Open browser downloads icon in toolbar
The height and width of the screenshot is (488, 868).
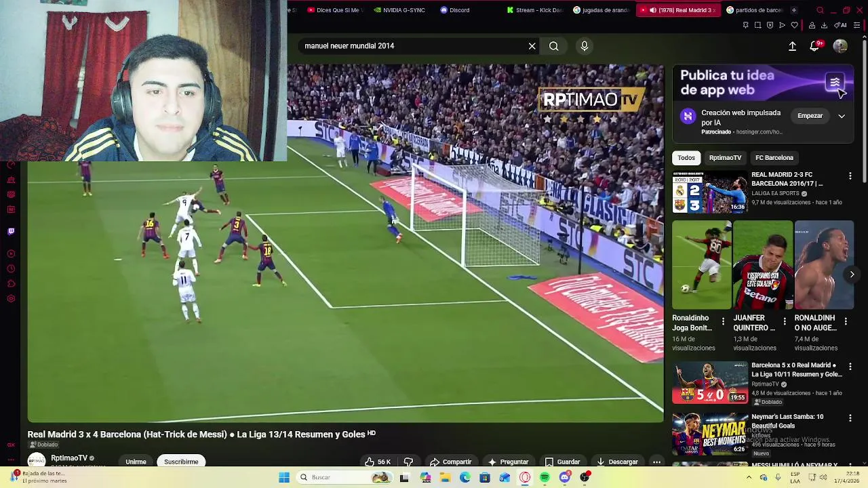click(824, 25)
